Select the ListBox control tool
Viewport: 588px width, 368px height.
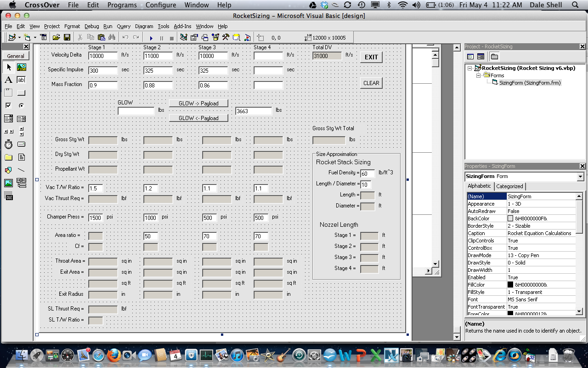[x=21, y=119]
